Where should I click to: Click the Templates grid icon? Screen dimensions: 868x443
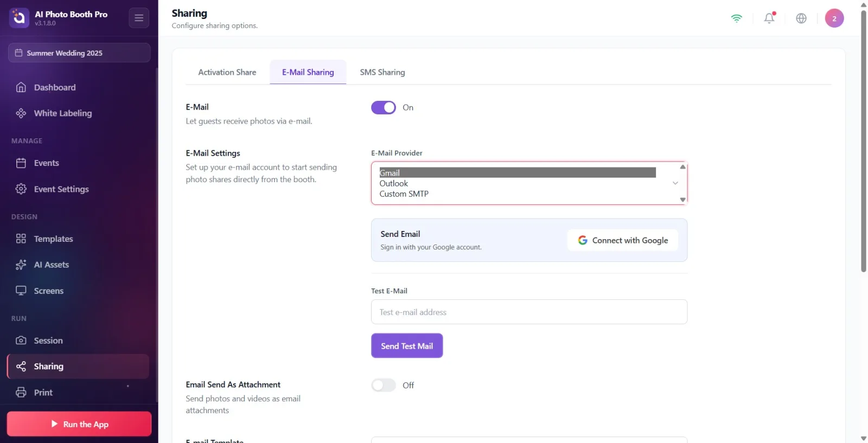[x=21, y=239]
